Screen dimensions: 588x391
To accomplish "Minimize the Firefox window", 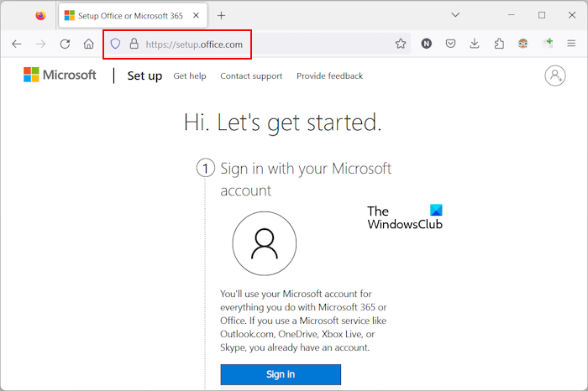I will pyautogui.click(x=511, y=15).
